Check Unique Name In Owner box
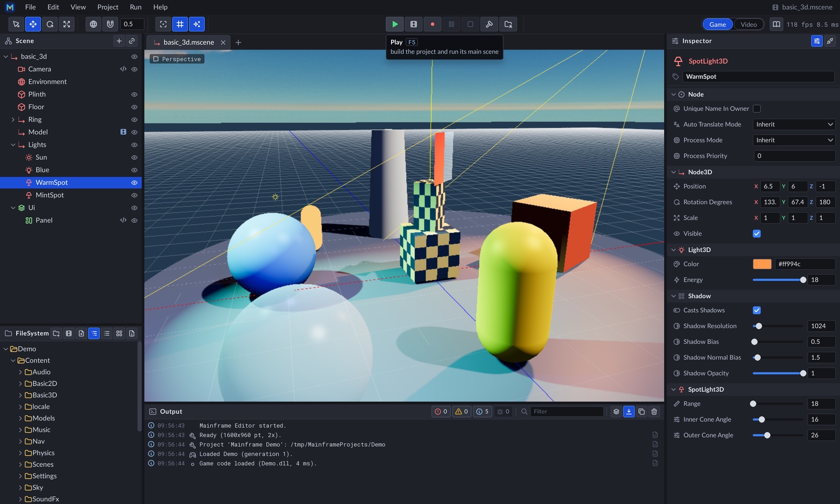Viewport: 840px width, 504px height. (x=757, y=109)
